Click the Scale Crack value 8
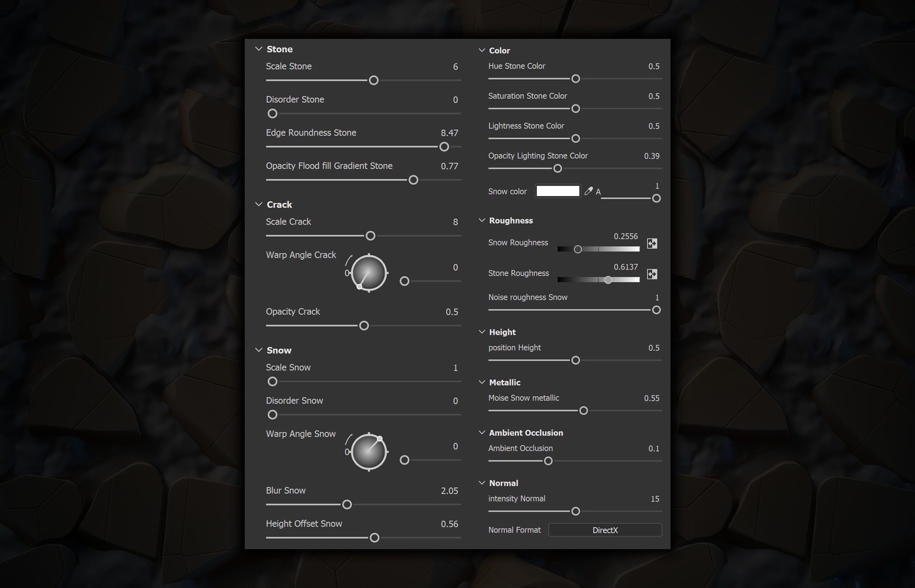The width and height of the screenshot is (915, 588). 455,222
